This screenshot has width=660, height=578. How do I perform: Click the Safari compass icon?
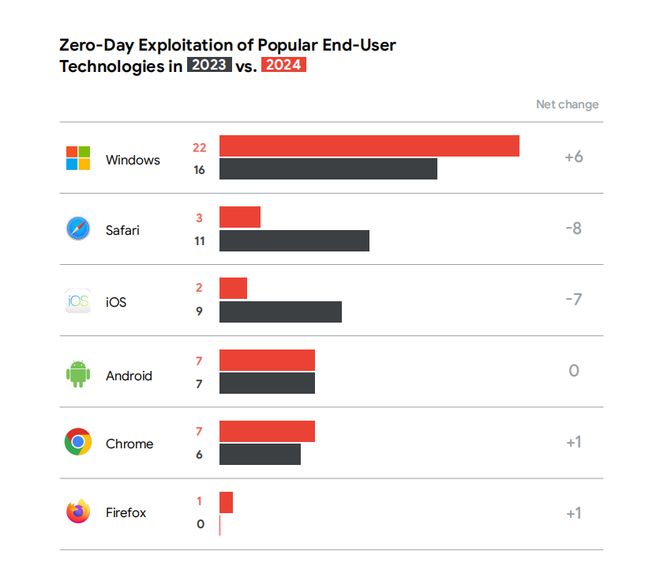[x=78, y=229]
